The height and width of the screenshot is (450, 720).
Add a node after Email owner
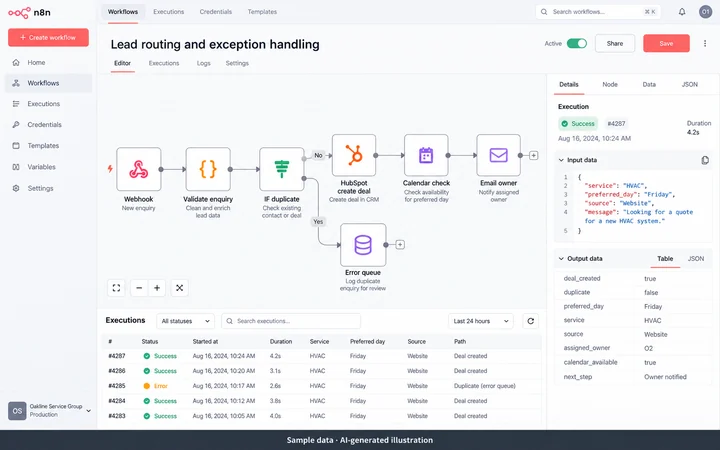tap(534, 156)
